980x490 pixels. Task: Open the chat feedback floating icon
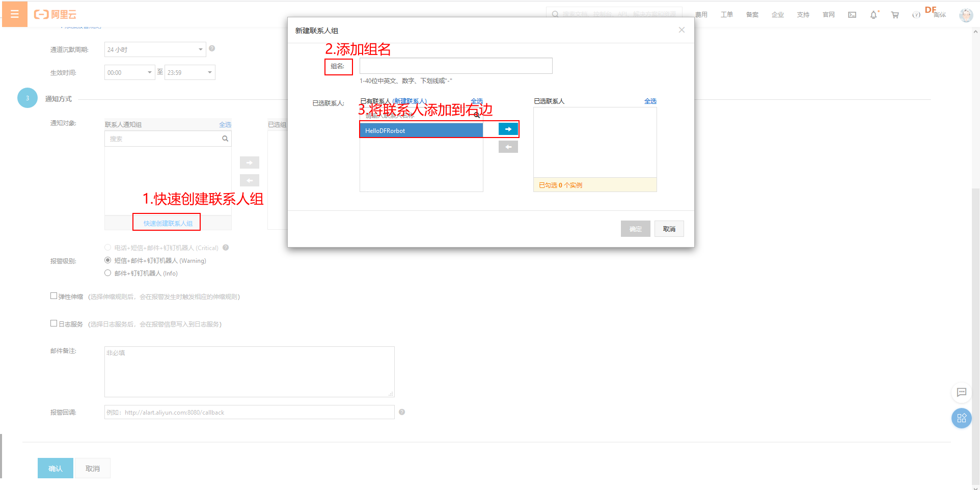click(962, 392)
